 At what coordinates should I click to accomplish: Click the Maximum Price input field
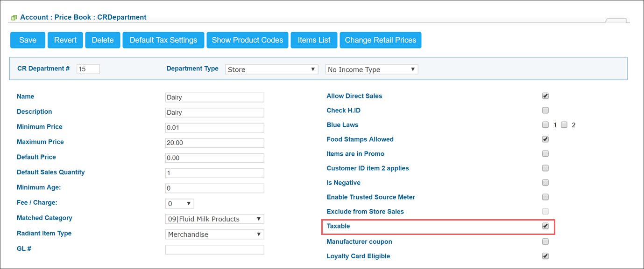(x=215, y=143)
